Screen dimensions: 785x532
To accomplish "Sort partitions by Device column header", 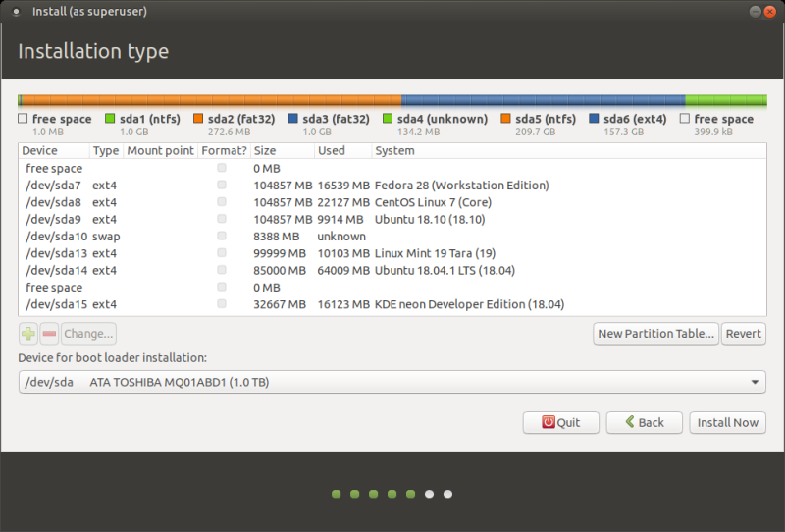I will [40, 151].
